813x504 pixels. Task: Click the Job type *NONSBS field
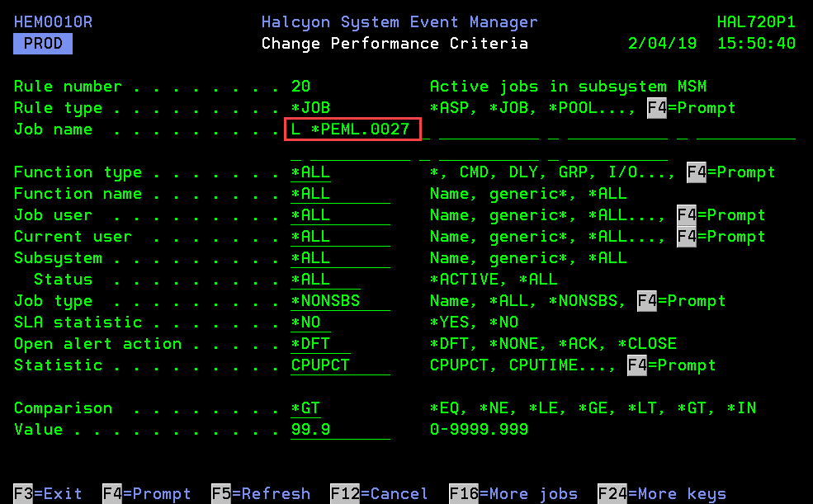coord(339,301)
